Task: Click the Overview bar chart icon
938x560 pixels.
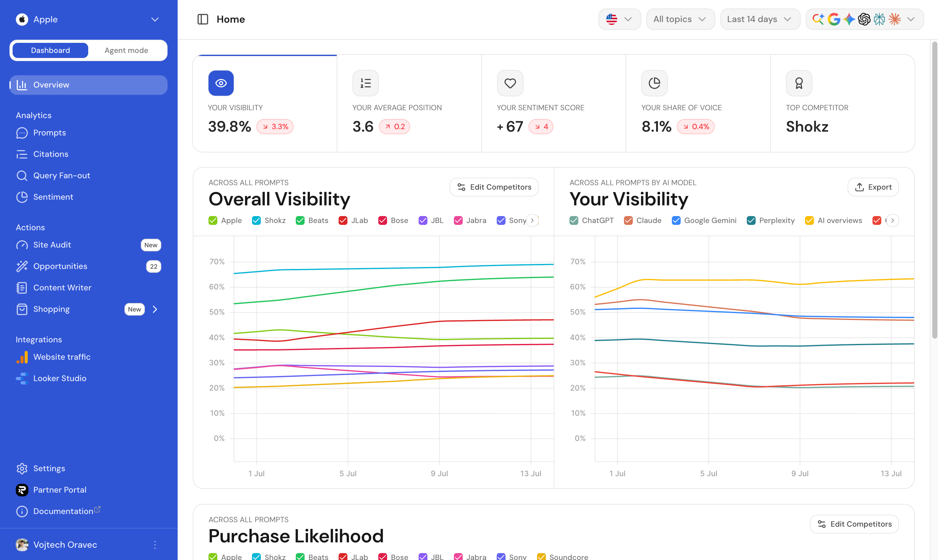Action: (x=22, y=85)
